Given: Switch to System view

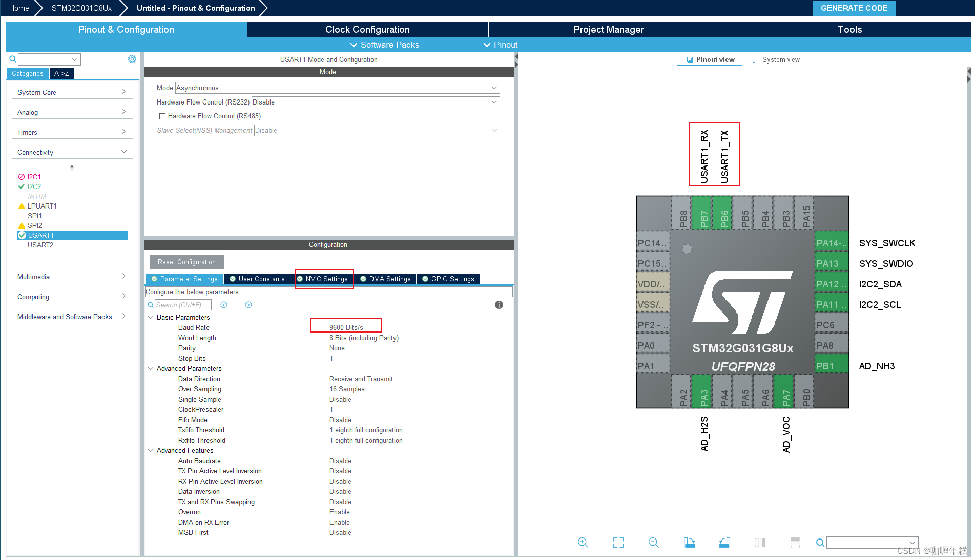Looking at the screenshot, I should (776, 59).
